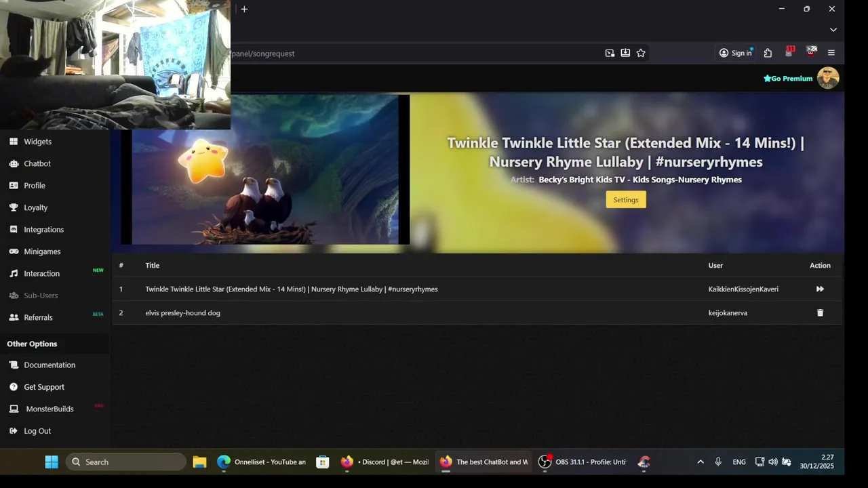Screen dimensions: 868x488
Task: Click the Sub-Users gear icon
Action: point(14,296)
